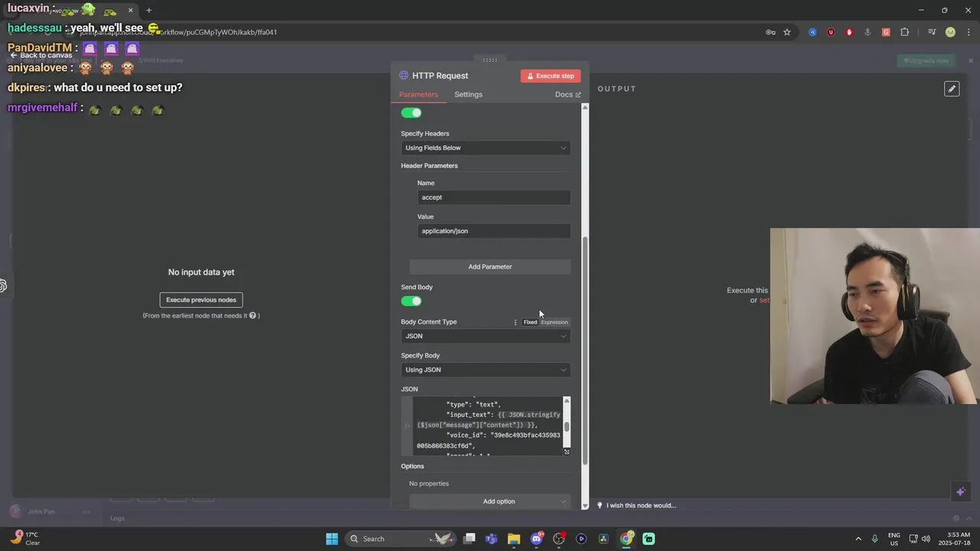Click the help icon beside earliest node hint
Viewport: 980px width, 551px height.
tap(253, 315)
